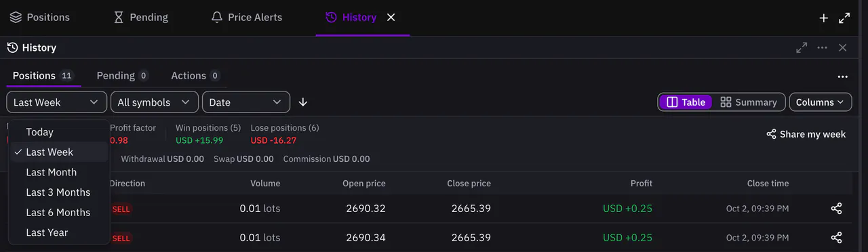This screenshot has height=252, width=868.
Task: Toggle sort direction down arrow
Action: 303,102
